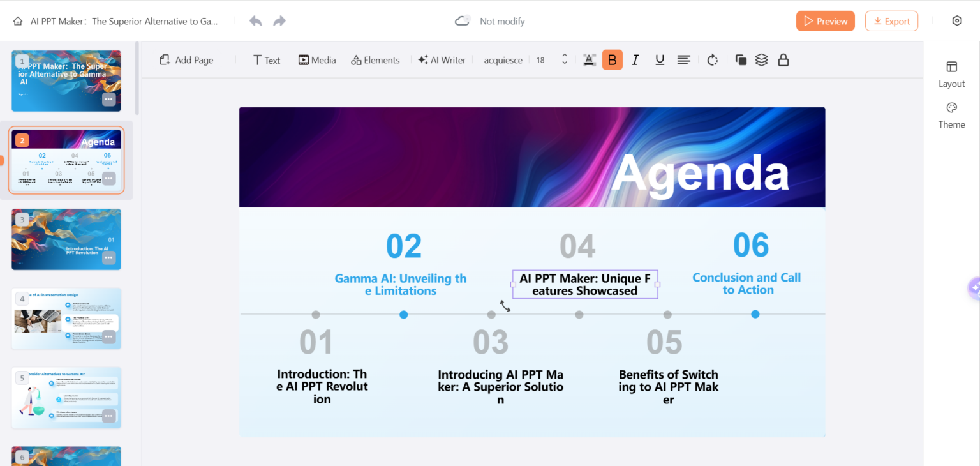Increase font size with the stepper arrow
Viewport: 980px width, 466px height.
pyautogui.click(x=564, y=56)
